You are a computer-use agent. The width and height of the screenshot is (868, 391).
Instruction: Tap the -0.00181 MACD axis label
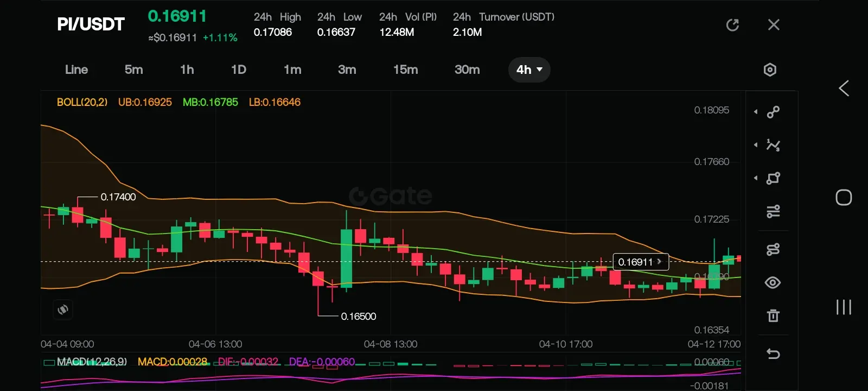point(710,386)
